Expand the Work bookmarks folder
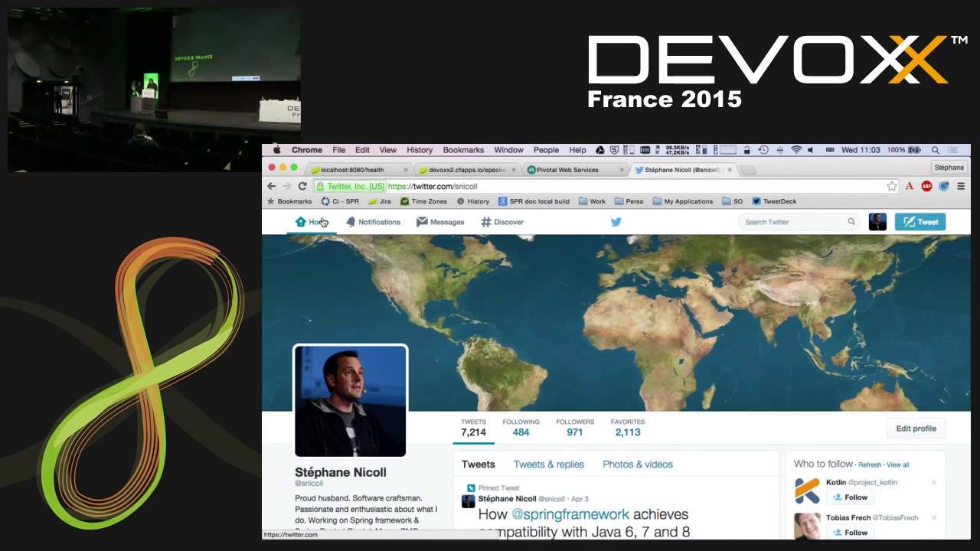 592,201
